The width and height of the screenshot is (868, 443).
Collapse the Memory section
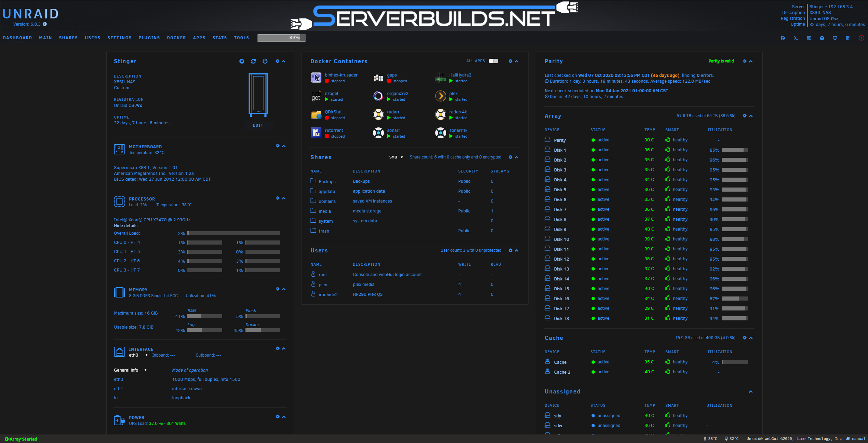[284, 289]
